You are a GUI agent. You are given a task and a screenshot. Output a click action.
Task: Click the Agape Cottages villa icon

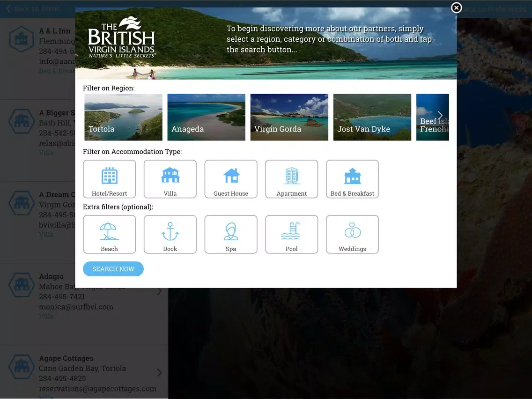[x=22, y=366]
